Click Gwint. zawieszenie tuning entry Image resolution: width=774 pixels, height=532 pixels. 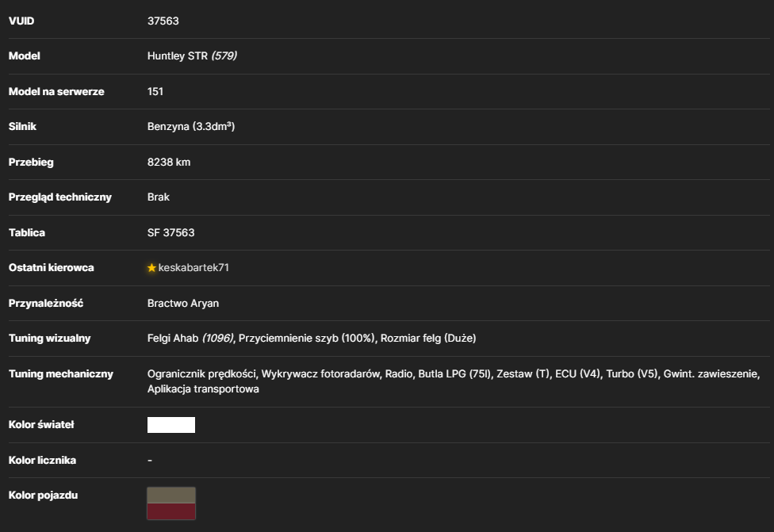(x=711, y=374)
